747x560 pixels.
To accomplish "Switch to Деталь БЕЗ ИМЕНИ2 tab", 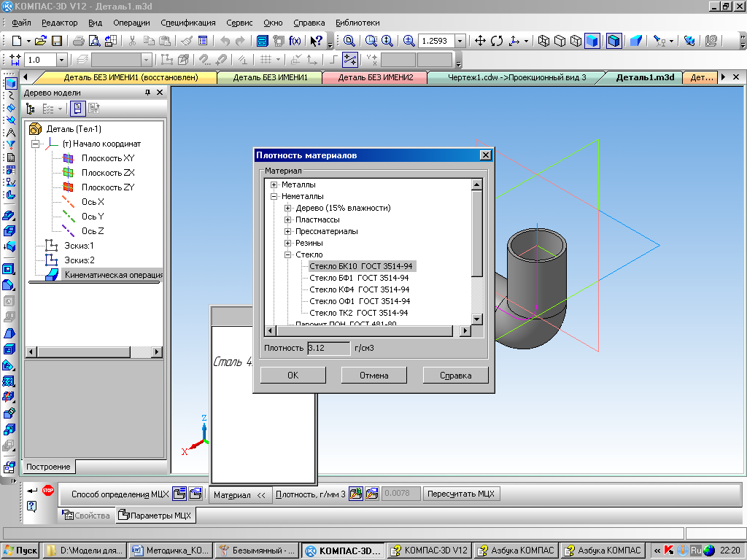I will (x=376, y=77).
